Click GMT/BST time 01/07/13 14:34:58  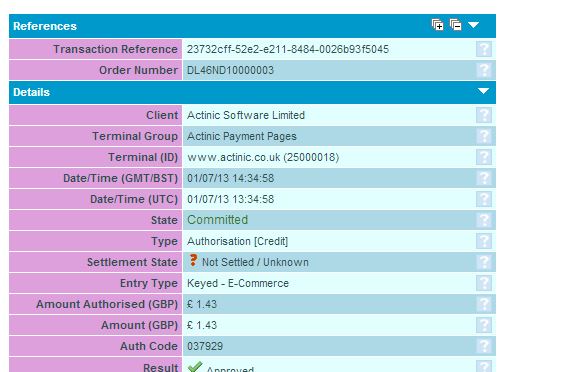coord(230,178)
